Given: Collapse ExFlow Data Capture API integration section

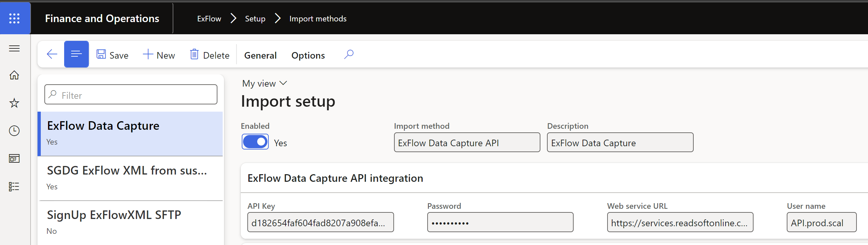Looking at the screenshot, I should pos(335,178).
